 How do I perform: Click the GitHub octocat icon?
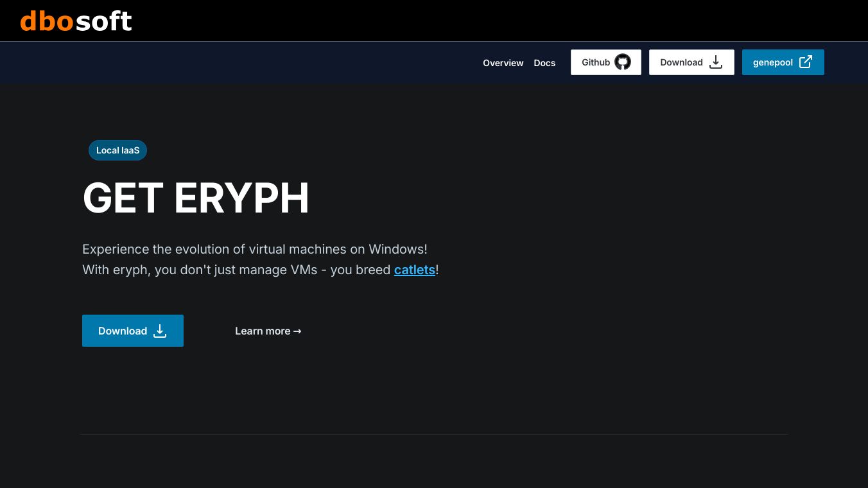[x=623, y=62]
